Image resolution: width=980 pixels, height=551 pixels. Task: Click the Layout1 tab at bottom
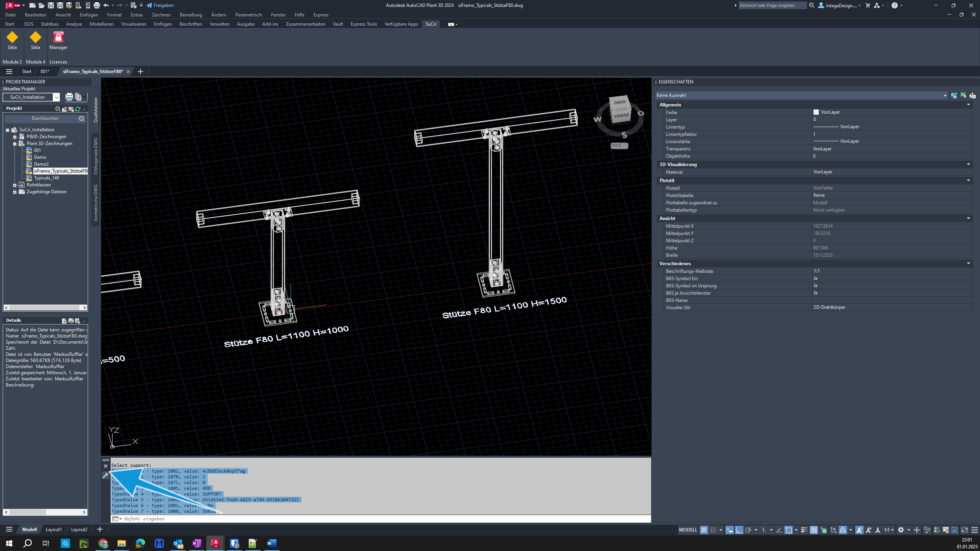(x=52, y=530)
